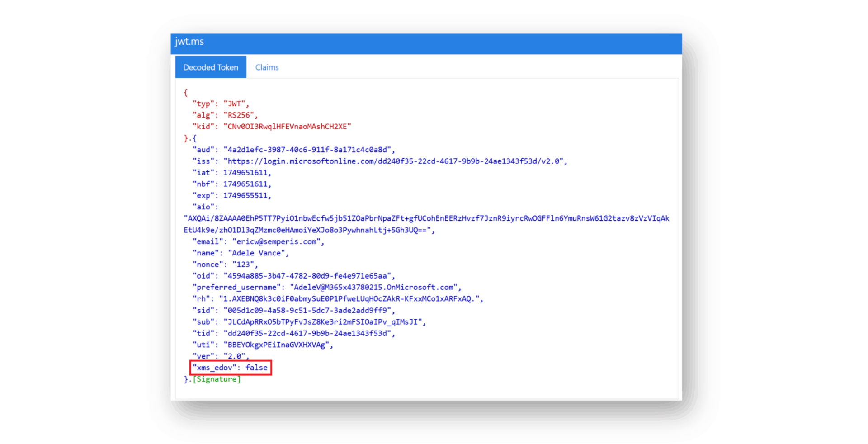Click the tid tenant ID value
Screen dimensions: 868x444
point(308,333)
